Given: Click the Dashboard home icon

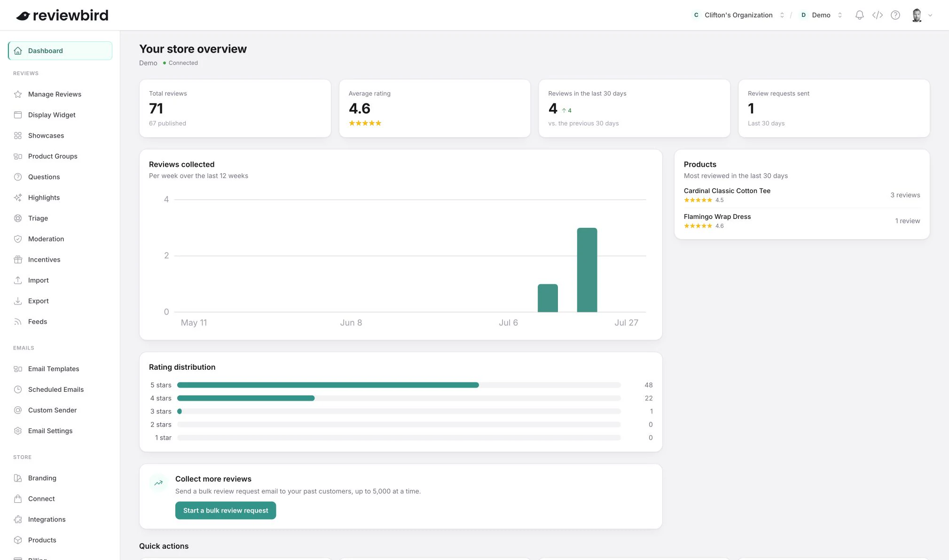Looking at the screenshot, I should [x=18, y=51].
